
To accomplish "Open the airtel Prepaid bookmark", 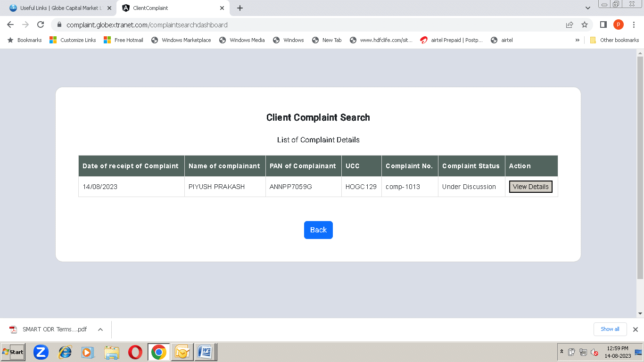I will 452,40.
